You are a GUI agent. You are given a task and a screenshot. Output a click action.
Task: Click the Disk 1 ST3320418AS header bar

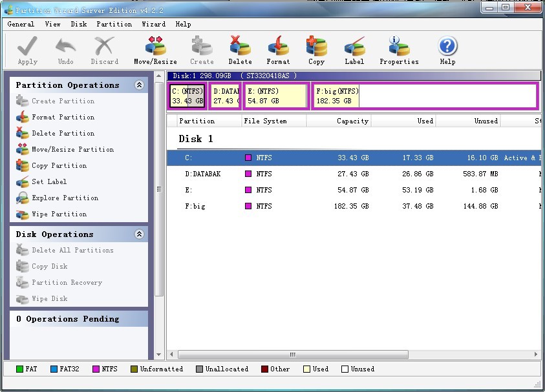pos(354,76)
